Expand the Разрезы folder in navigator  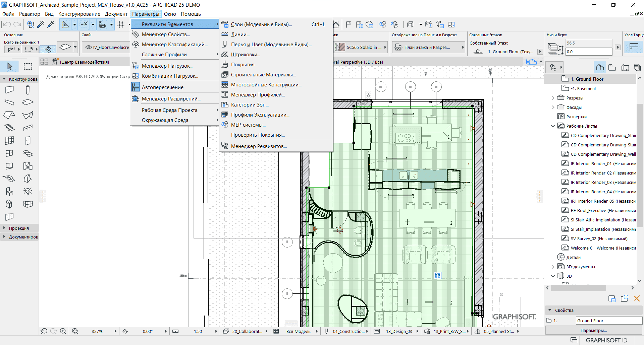(553, 98)
